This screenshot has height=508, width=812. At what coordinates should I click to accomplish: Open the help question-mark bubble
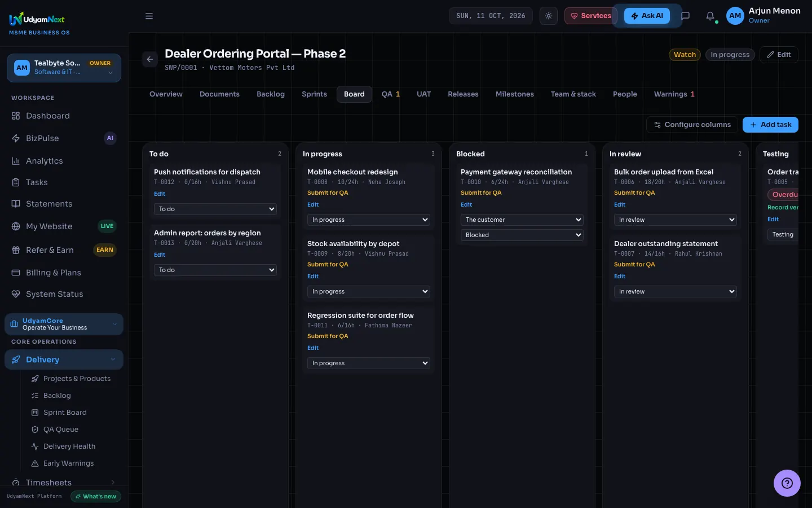[x=787, y=483]
